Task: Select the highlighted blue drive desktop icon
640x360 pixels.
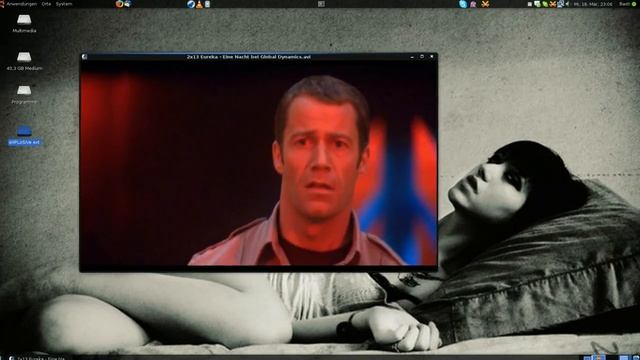Action: (x=24, y=135)
